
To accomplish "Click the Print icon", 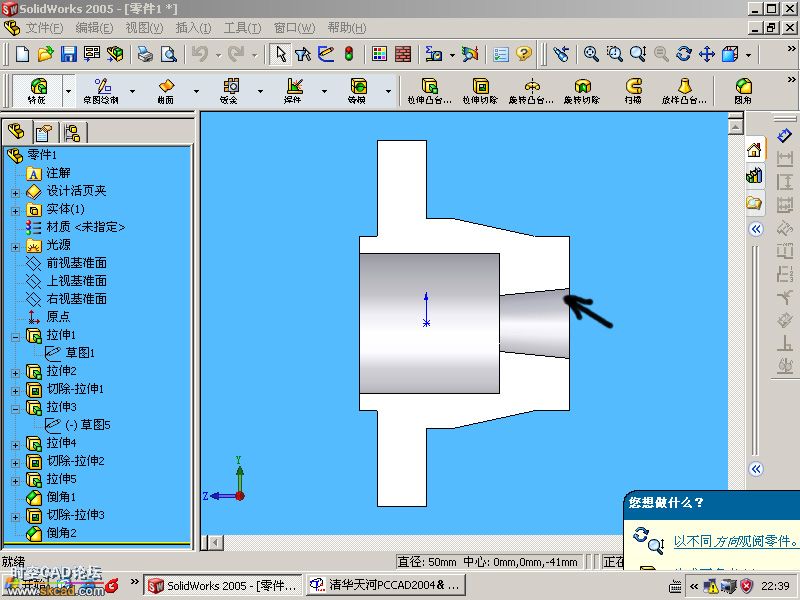I will (145, 54).
